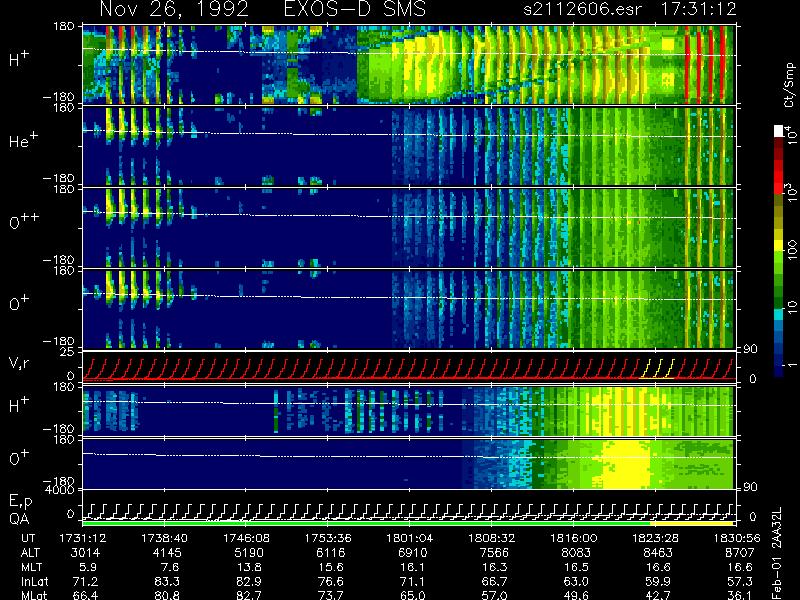
Task: Click the InLat value '71.2'
Action: [85, 581]
